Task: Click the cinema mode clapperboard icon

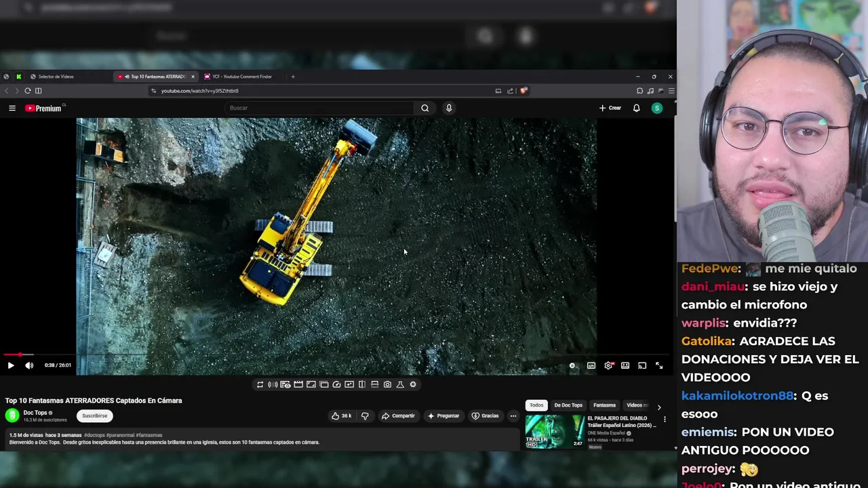Action: coord(298,384)
